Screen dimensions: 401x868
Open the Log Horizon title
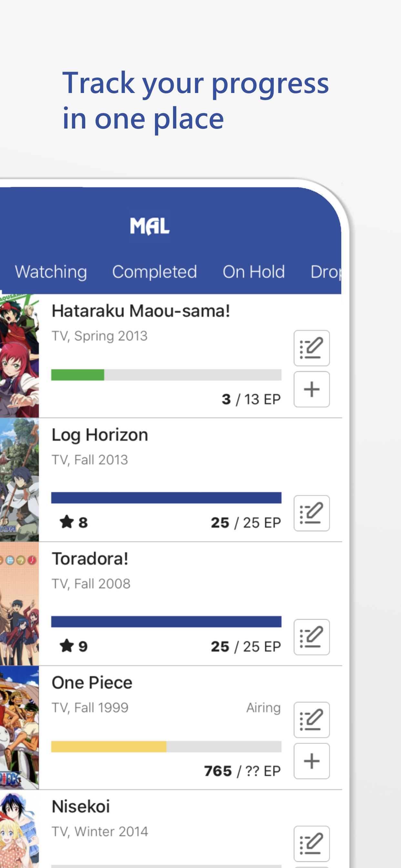tap(100, 435)
